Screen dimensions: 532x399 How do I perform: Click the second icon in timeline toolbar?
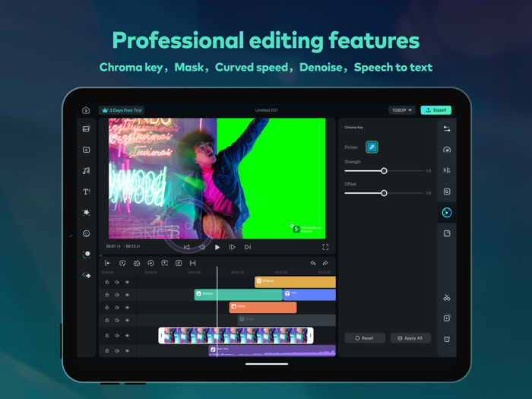click(122, 263)
